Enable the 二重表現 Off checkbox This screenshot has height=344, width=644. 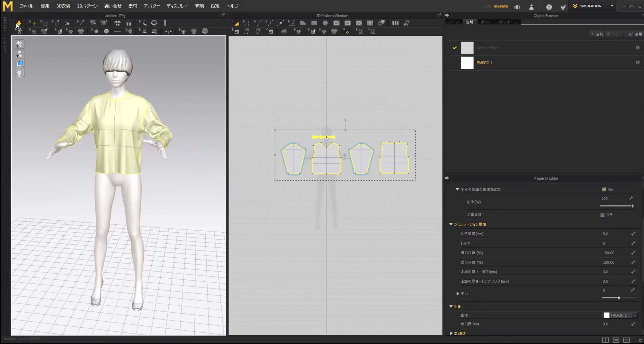[x=602, y=215]
